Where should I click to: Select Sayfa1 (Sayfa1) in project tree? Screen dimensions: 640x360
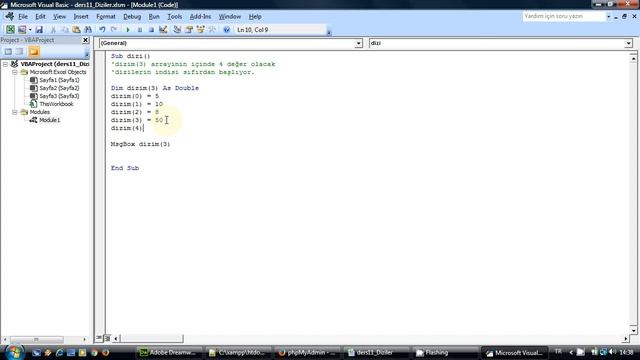[59, 80]
